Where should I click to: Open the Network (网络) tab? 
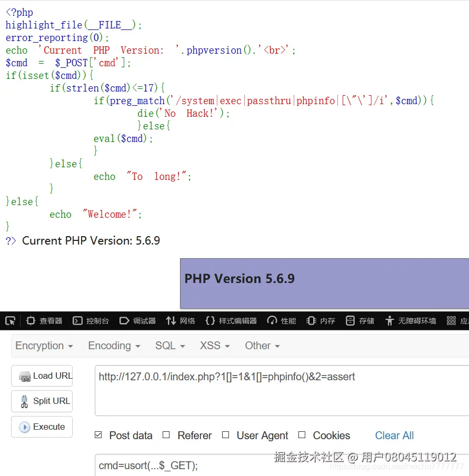(181, 321)
